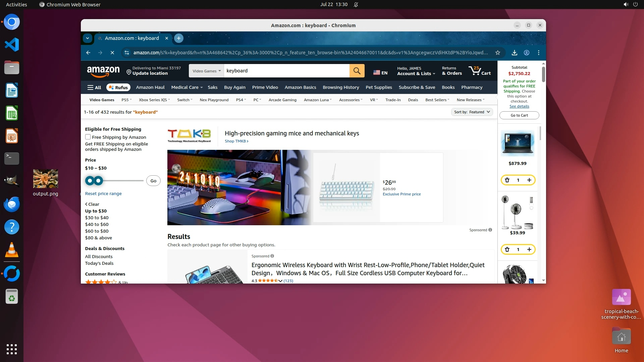Viewport: 644px width, 362px height.
Task: Expand the Video Games search category dropdown
Action: 206,71
